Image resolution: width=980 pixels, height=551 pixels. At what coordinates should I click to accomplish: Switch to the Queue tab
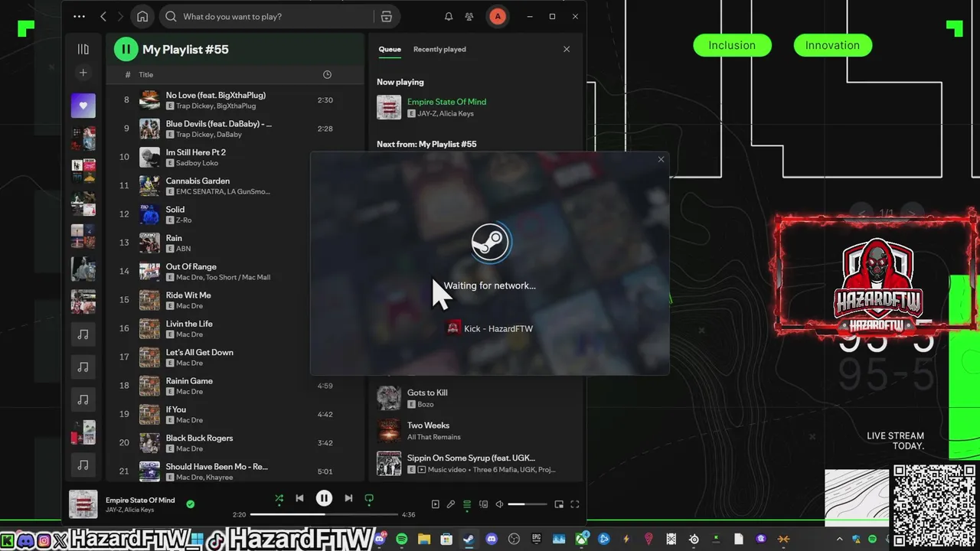[x=390, y=49]
